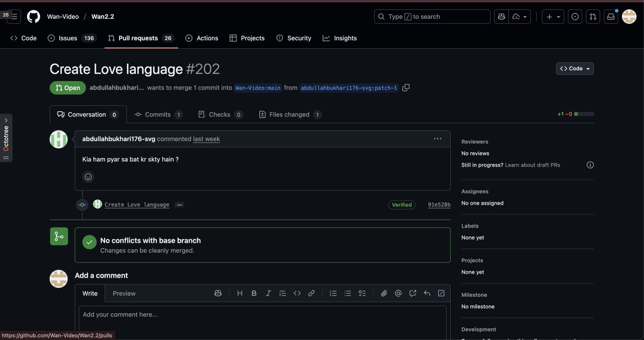Open the Wan-Video organization link
Viewport: 644px width, 340px height.
[x=63, y=17]
